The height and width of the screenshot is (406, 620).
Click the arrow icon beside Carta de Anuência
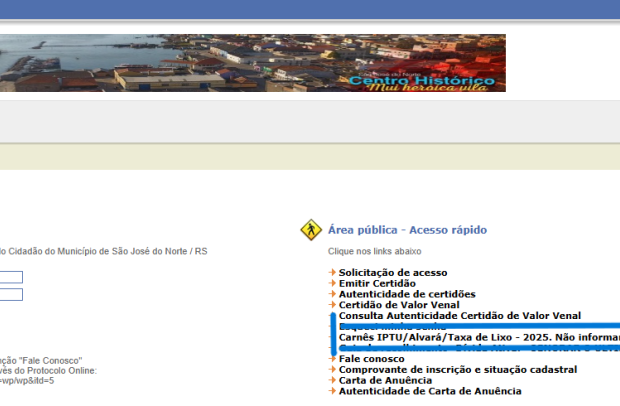(333, 381)
